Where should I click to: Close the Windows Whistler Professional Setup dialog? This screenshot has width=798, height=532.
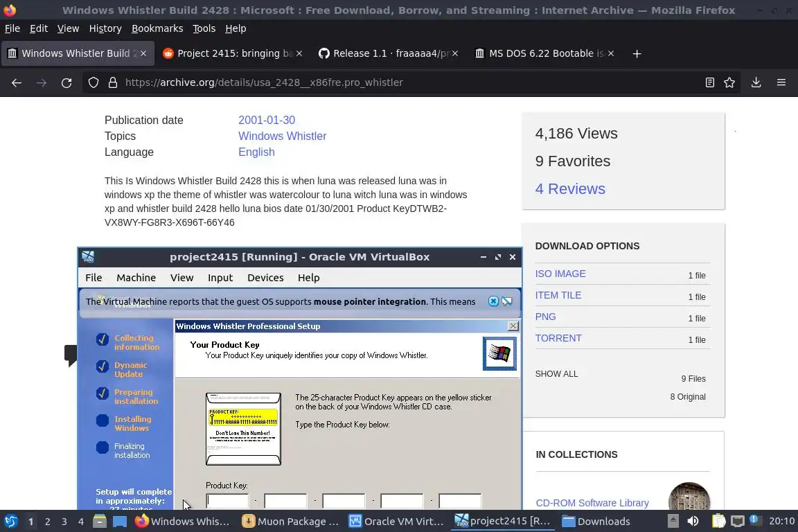(513, 326)
